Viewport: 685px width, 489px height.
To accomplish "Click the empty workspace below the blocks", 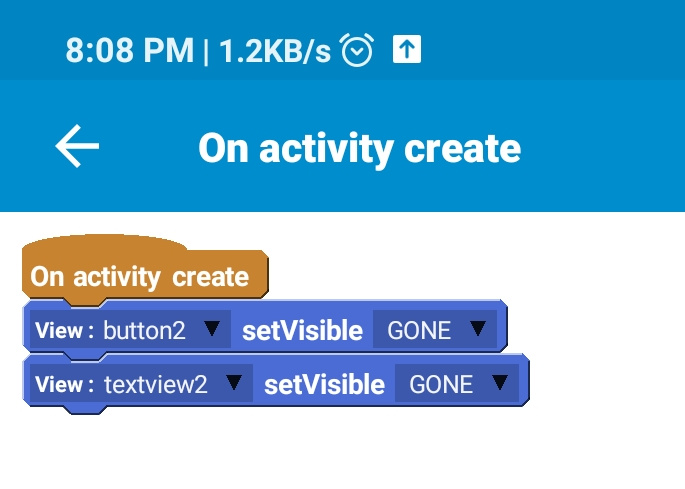I will coord(340,450).
